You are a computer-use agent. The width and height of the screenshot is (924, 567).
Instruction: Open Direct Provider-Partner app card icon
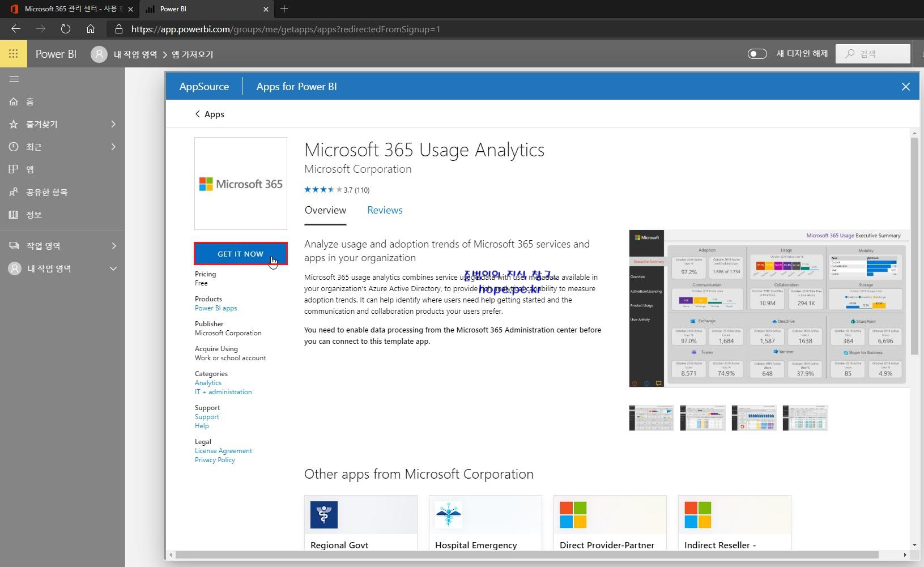(573, 515)
